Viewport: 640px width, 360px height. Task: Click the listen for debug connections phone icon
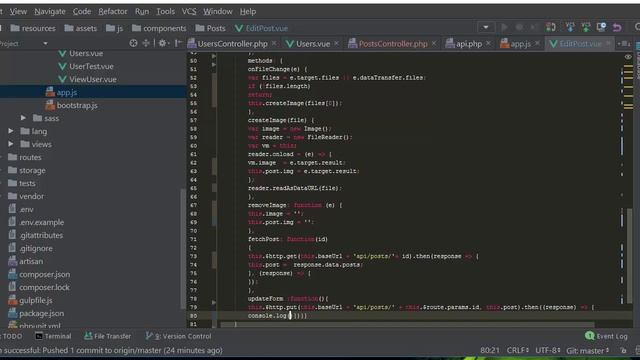click(x=551, y=28)
